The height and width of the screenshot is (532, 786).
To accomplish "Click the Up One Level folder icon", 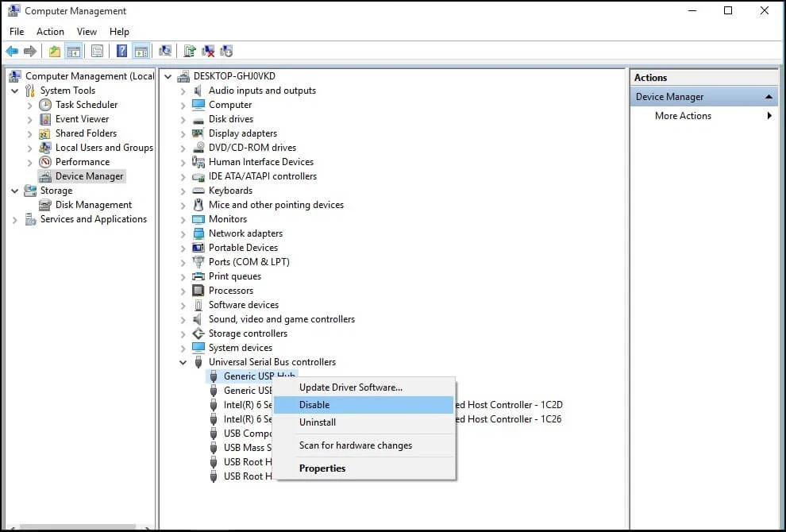I will pos(54,52).
